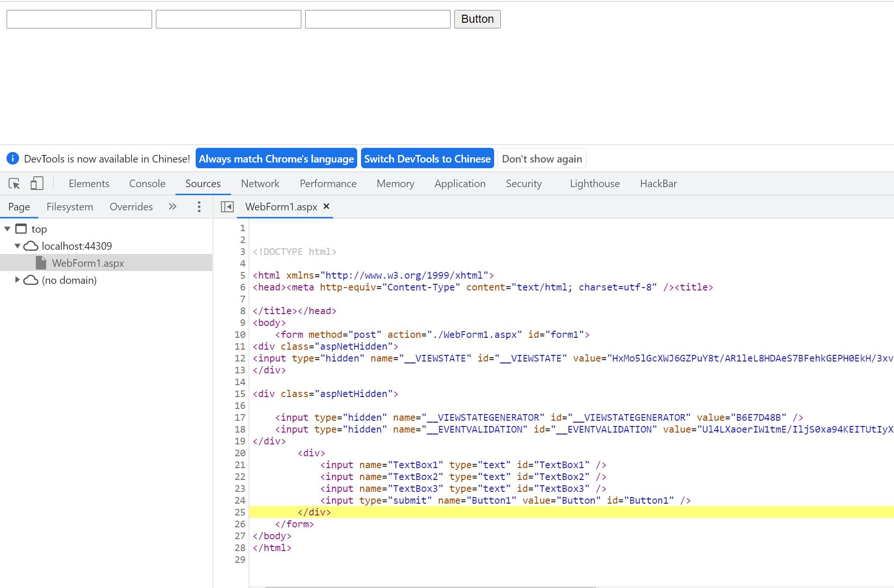Screen dimensions: 894x588
Task: Select the WebForm1.aspx editor tab
Action: [281, 207]
